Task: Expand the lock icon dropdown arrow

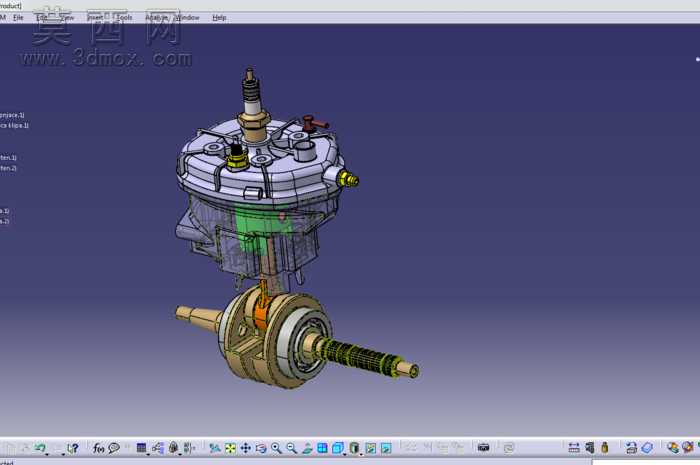Action: tap(180, 453)
